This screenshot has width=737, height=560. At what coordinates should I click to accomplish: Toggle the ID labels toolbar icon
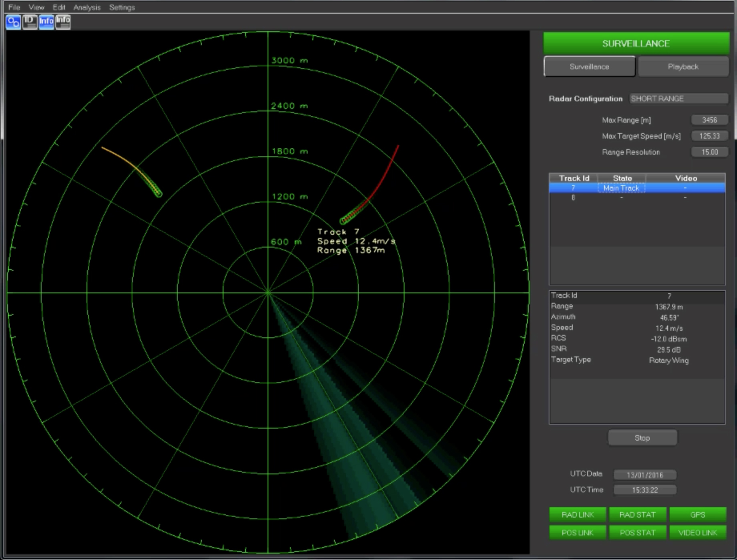click(x=30, y=22)
